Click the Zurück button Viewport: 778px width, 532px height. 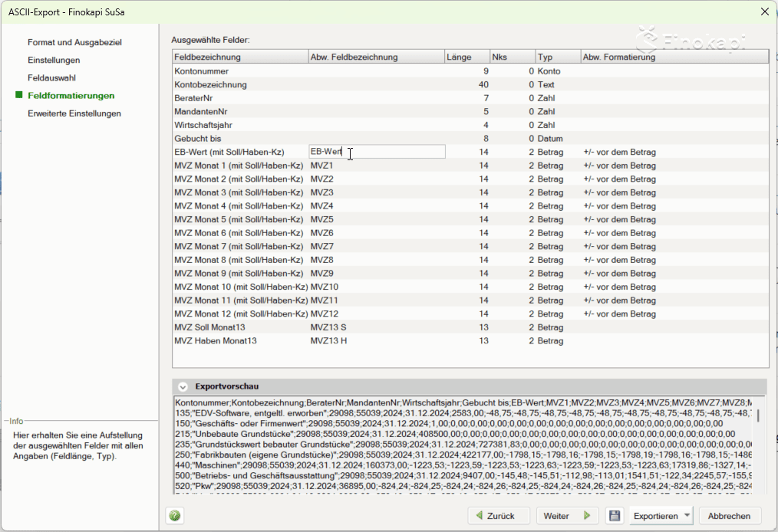499,516
